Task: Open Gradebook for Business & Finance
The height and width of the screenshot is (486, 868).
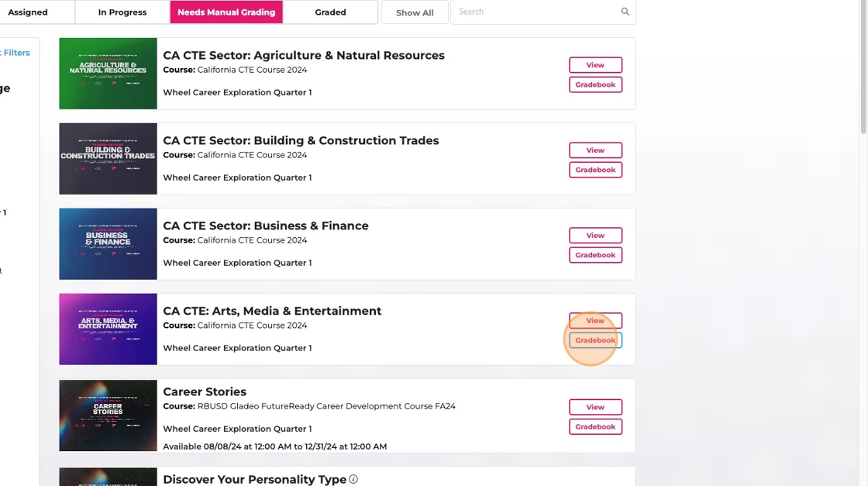Action: 596,255
